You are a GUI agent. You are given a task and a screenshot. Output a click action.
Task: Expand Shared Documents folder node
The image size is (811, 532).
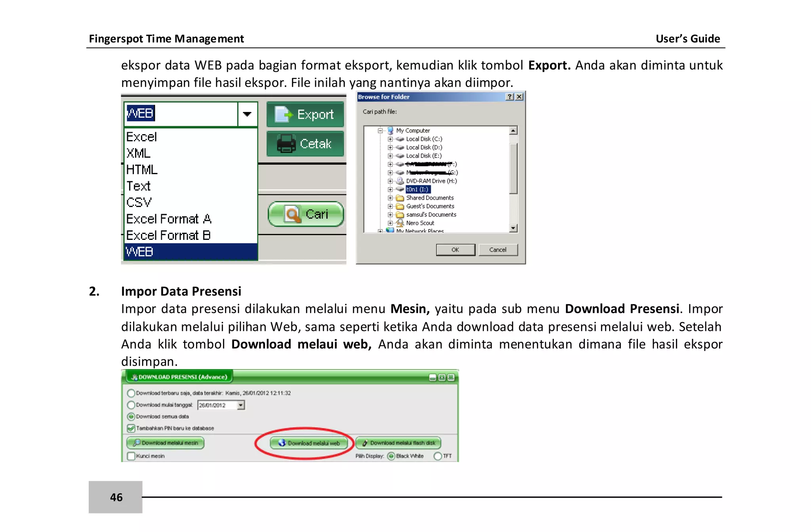point(390,198)
